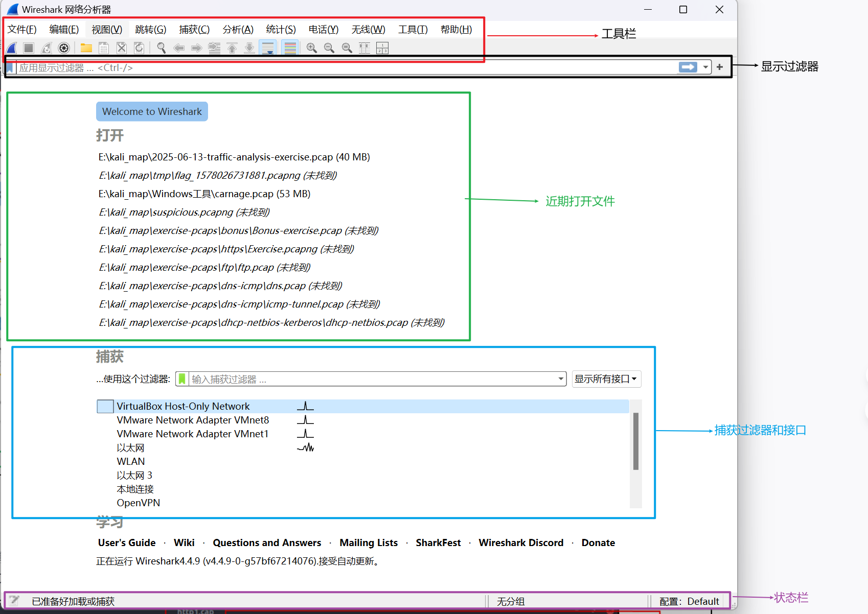The image size is (868, 614).
Task: Open recent file carnage.pcap
Action: (204, 194)
